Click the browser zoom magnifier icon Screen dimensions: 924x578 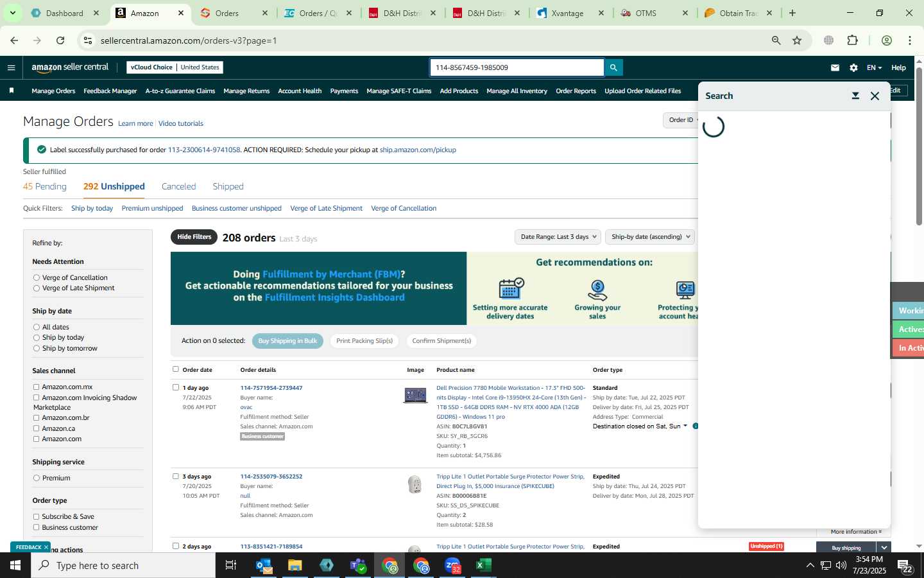(776, 40)
